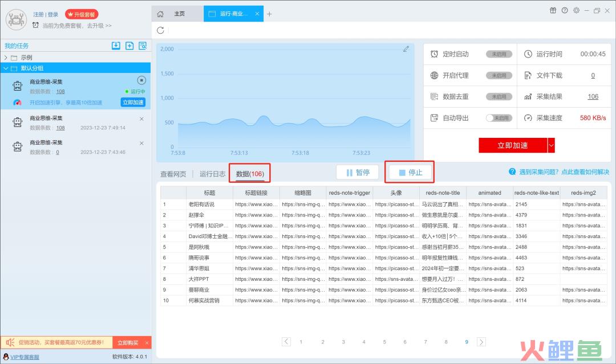Open the 数据(106) tab
Image resolution: width=616 pixels, height=364 pixels.
click(x=250, y=174)
